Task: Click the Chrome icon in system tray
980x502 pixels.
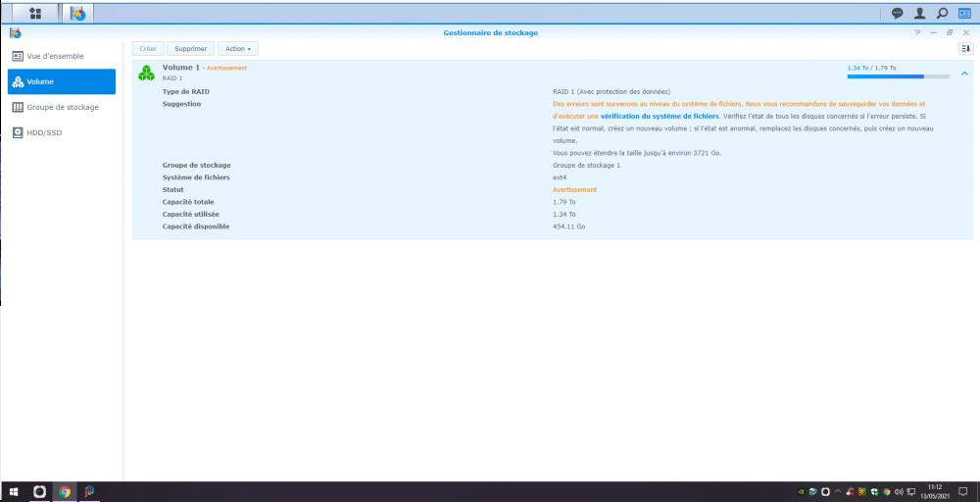Action: coord(887,492)
